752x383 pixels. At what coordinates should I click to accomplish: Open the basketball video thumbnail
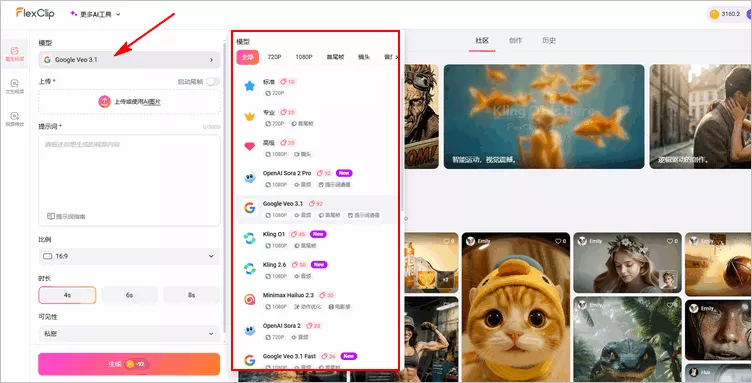[718, 264]
